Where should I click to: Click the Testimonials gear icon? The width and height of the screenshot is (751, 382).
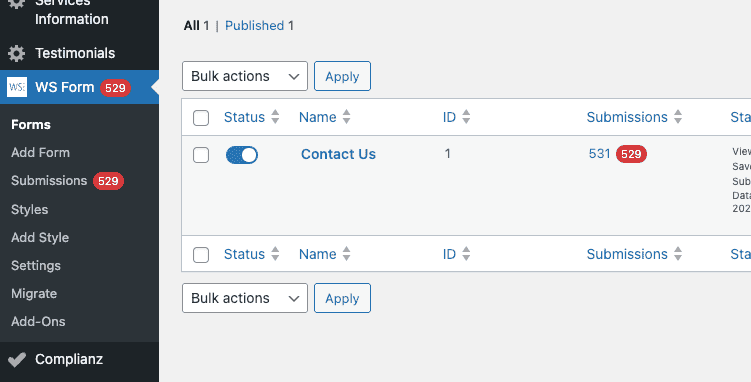click(17, 53)
